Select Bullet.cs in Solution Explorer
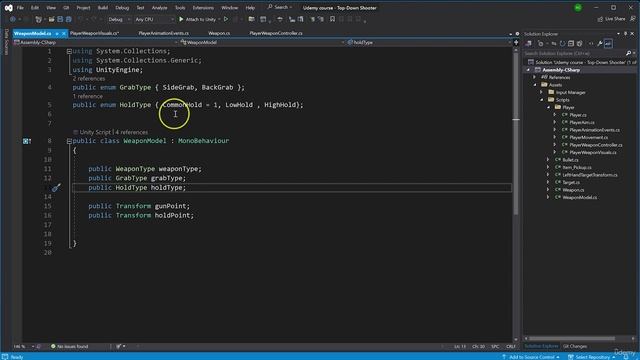Viewport: 640px width, 360px height. point(570,160)
